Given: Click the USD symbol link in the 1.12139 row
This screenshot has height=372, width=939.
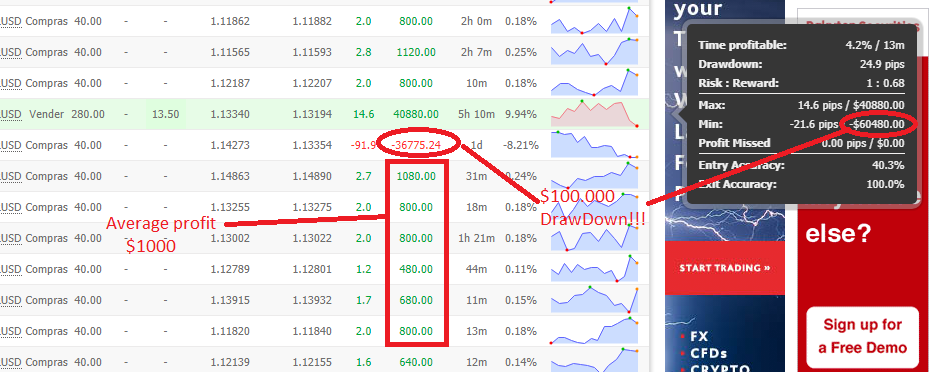Looking at the screenshot, I should click(11, 362).
